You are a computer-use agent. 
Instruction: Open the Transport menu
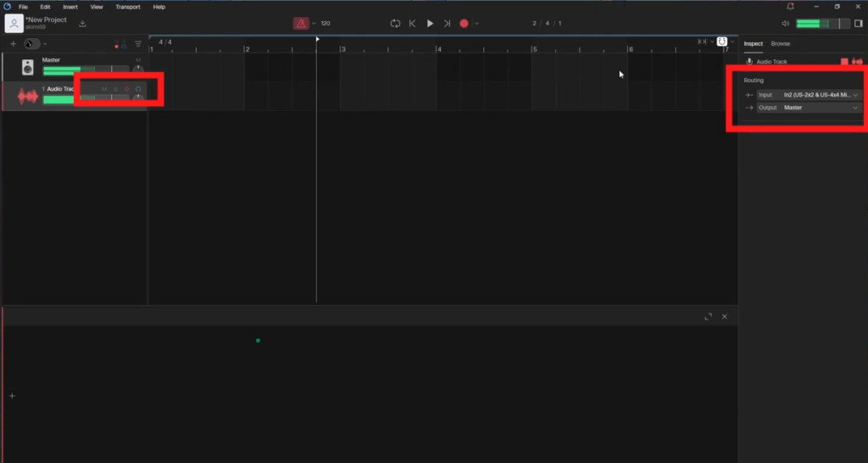coord(127,7)
